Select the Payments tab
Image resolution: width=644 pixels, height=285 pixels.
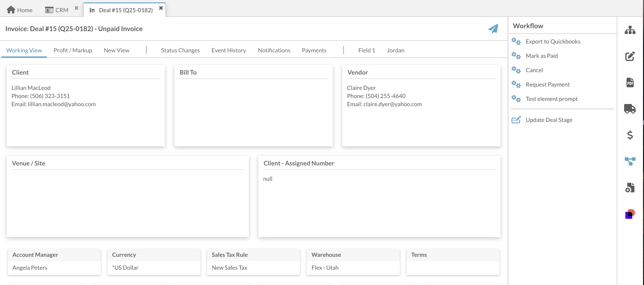click(x=314, y=50)
